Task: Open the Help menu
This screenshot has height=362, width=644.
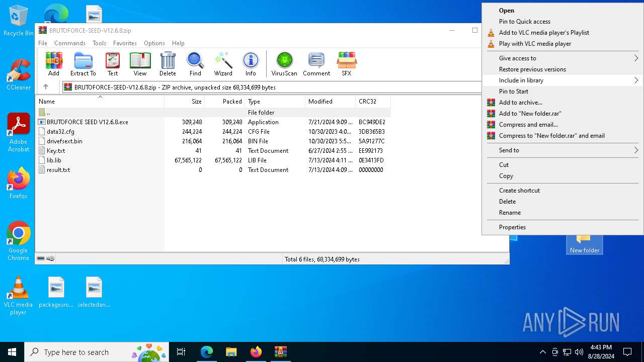Action: 178,43
